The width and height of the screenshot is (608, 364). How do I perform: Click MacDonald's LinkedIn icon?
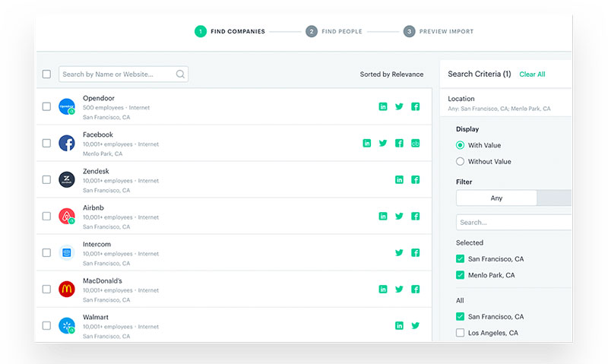(x=383, y=290)
